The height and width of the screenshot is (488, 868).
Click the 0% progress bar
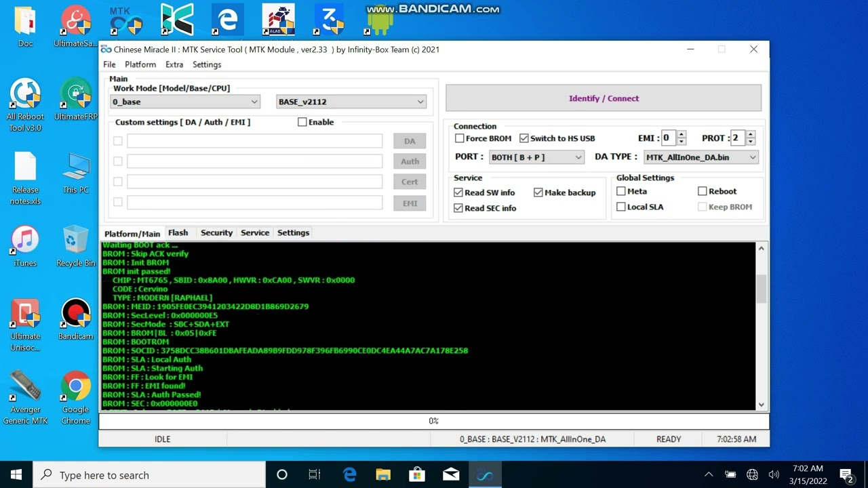(433, 421)
